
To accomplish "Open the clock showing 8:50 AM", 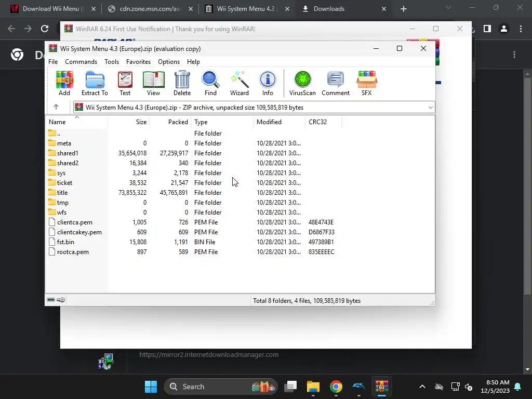I will click(495, 387).
